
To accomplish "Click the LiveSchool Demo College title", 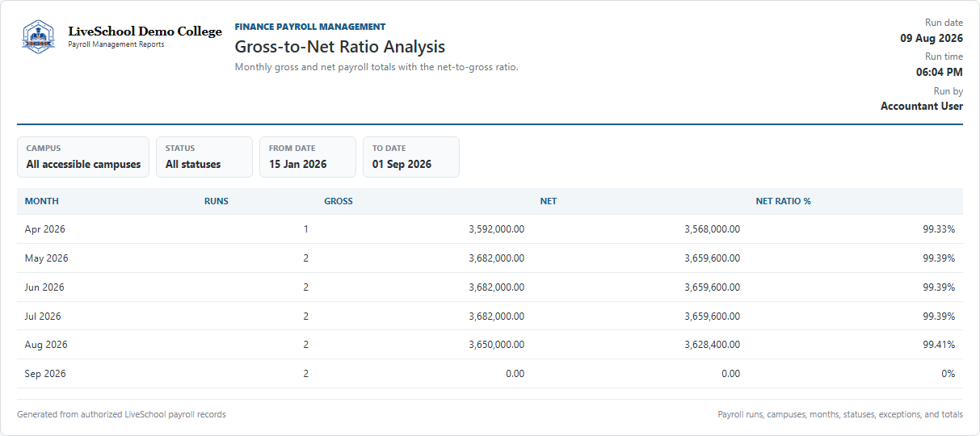I will click(x=145, y=31).
